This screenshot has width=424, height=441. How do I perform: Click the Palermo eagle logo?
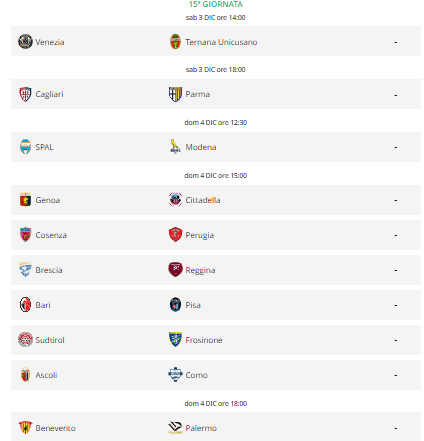175,428
